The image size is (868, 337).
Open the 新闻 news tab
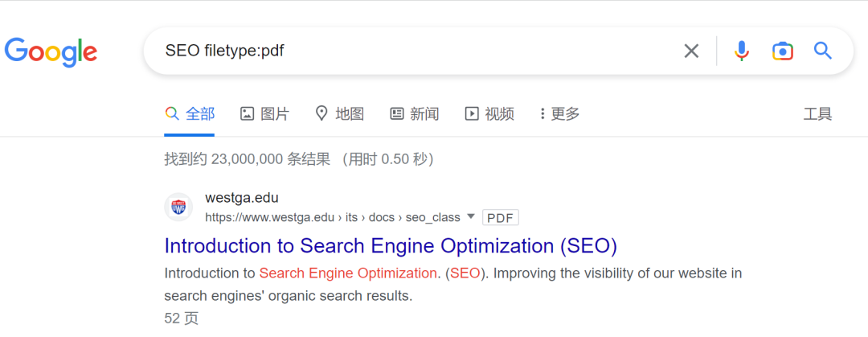click(x=414, y=114)
